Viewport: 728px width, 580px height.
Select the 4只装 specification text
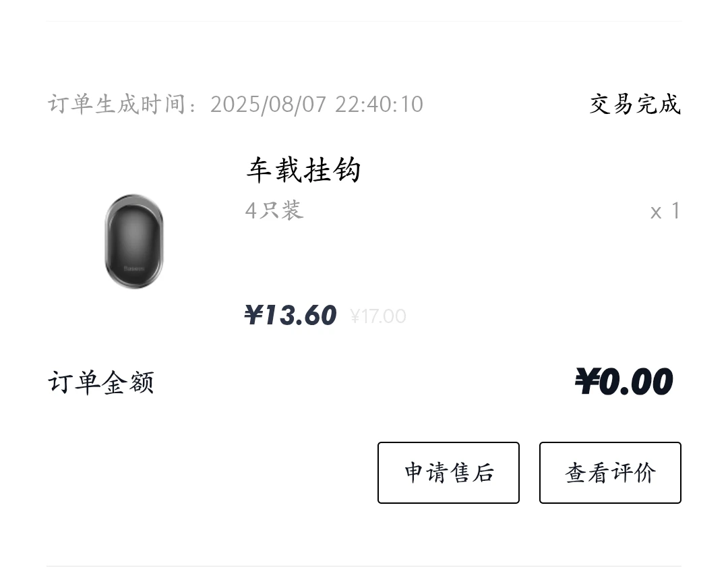(274, 211)
